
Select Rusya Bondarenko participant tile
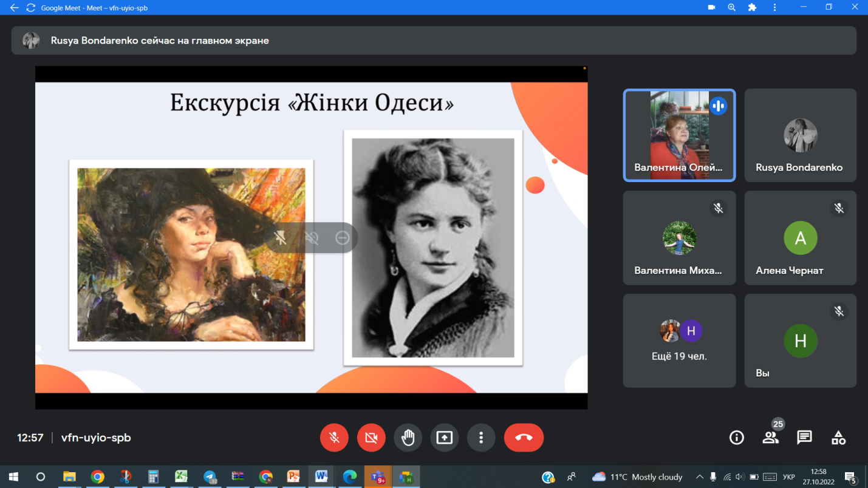800,135
